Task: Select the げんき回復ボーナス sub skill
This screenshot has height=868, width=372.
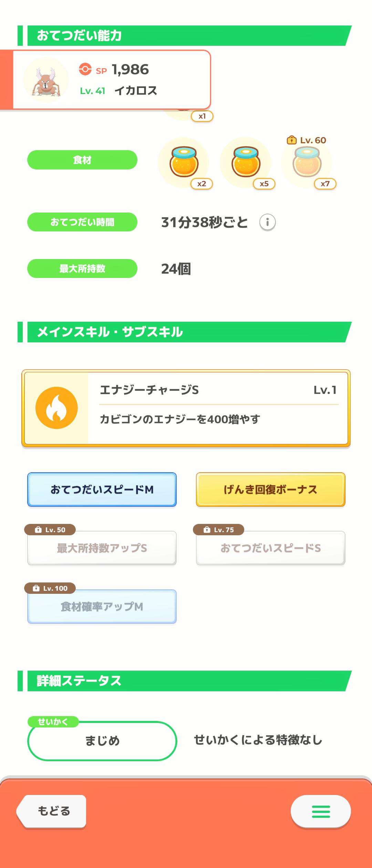Action: [270, 489]
